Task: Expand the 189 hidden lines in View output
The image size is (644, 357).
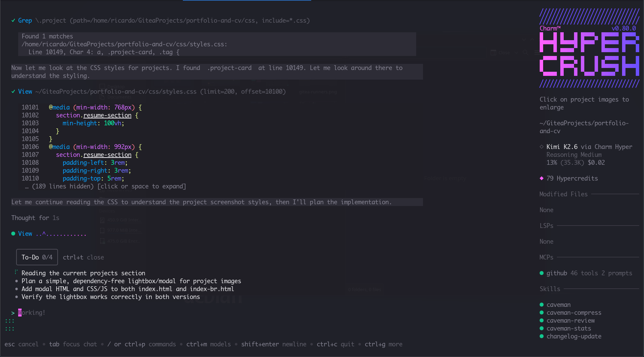Action: (105, 186)
